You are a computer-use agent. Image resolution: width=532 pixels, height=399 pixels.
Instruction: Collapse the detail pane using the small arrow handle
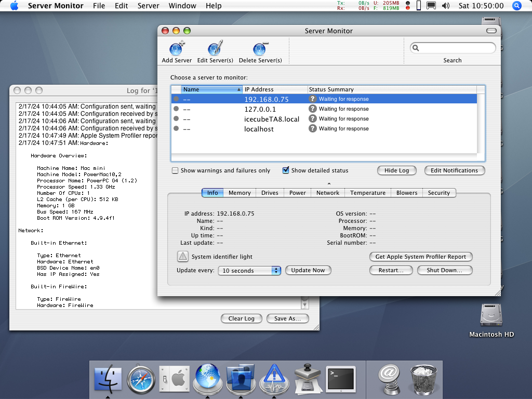(329, 183)
